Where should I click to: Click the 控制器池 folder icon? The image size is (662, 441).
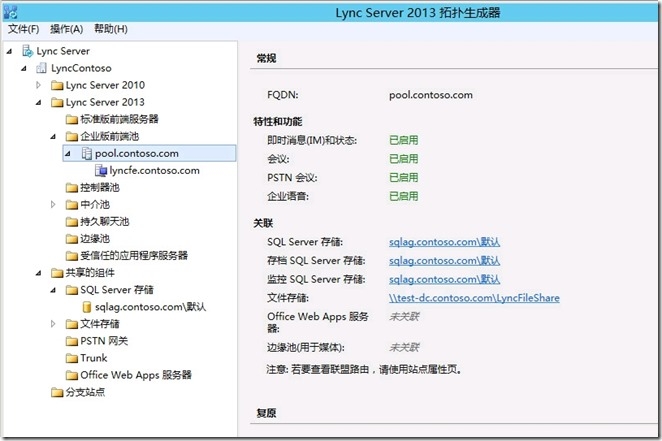pos(71,188)
